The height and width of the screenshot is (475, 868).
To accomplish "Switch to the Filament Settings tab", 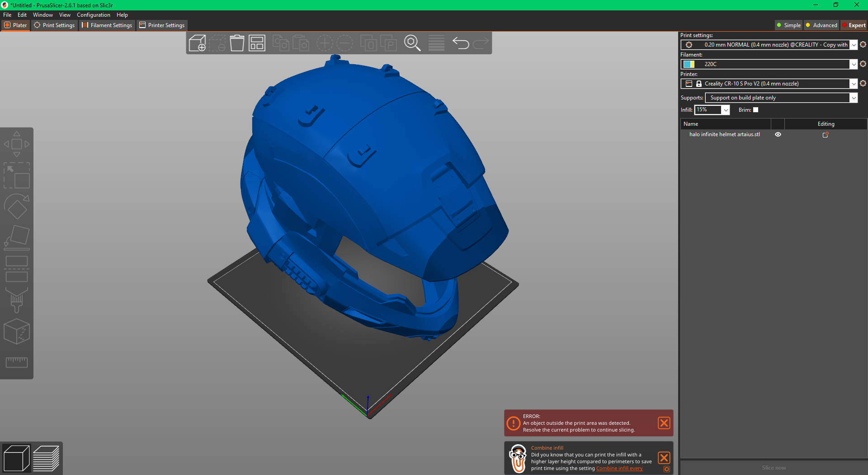I will pyautogui.click(x=107, y=25).
